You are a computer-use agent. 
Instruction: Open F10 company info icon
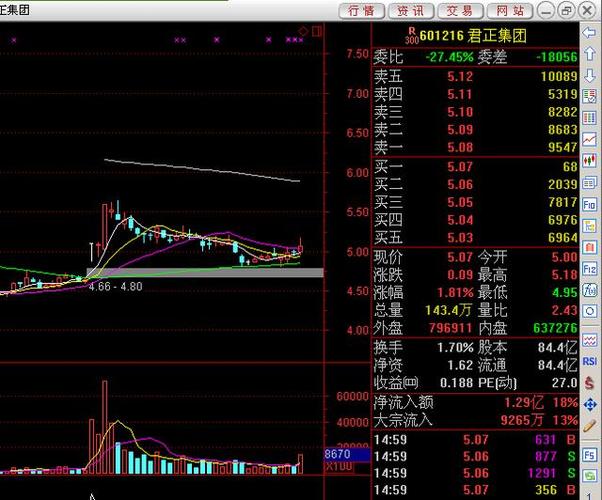click(589, 205)
